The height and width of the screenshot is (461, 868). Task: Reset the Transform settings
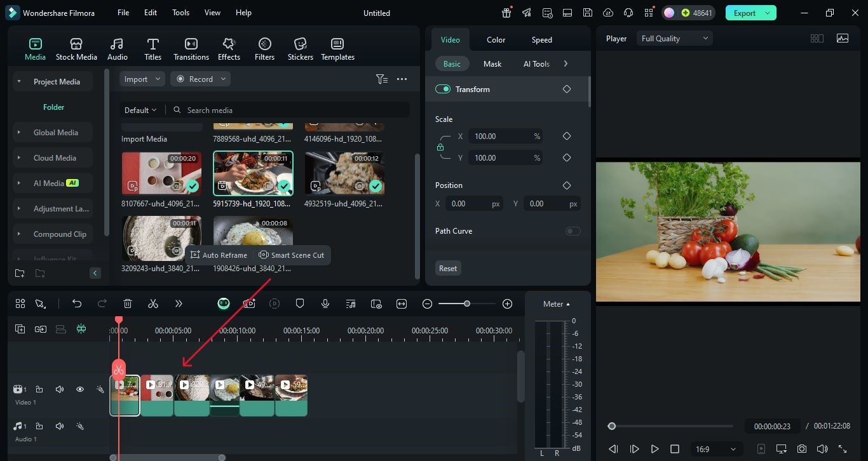[448, 269]
